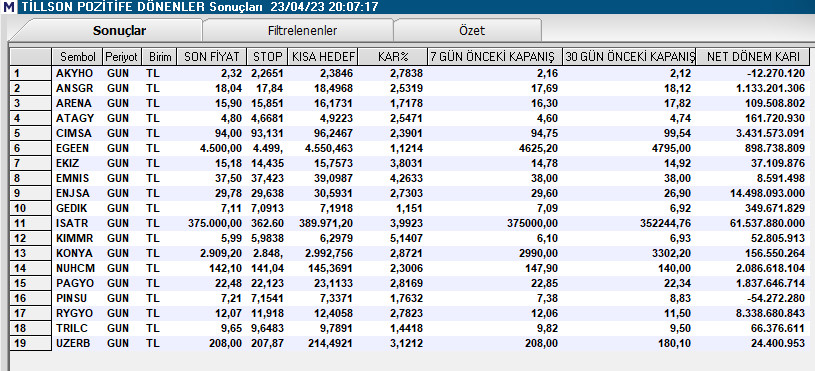Sort by the STOP column header
Viewport: 815px width, 371px height.
(266, 57)
